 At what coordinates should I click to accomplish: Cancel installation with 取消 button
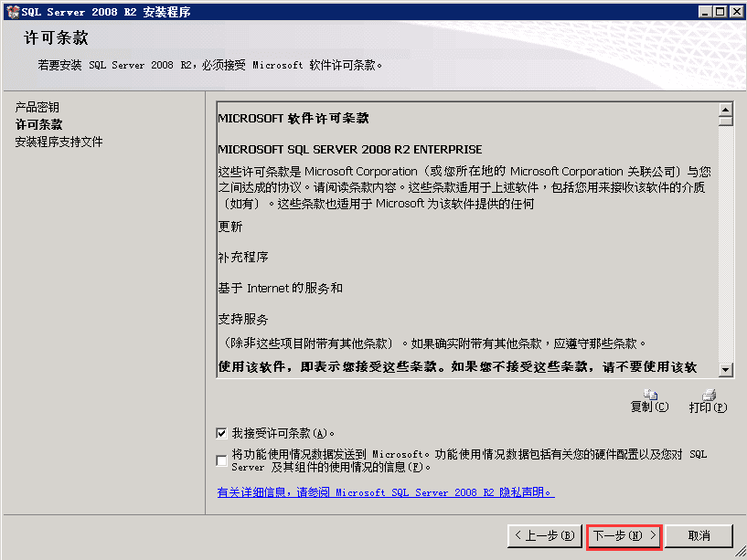pos(699,536)
